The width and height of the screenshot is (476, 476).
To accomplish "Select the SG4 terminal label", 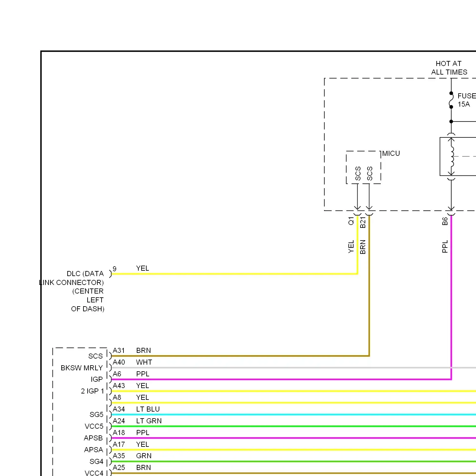I will (96, 461).
